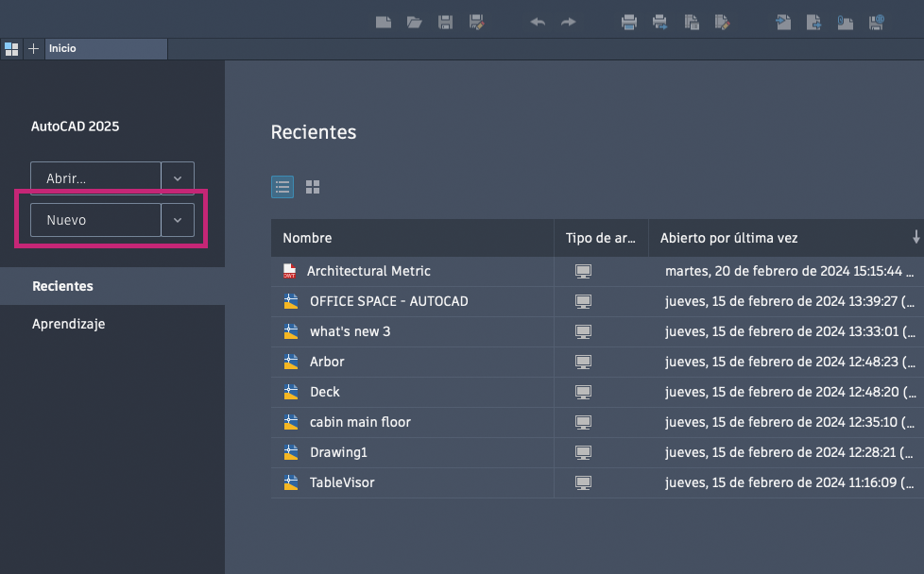Sort by Tipo de ar... column header
Screen dimensions: 924x574
click(601, 238)
